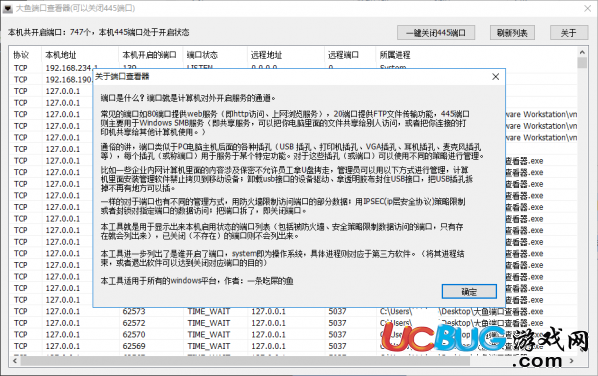Sort by the 远程地址 column header
The image size is (598, 376).
[x=286, y=55]
